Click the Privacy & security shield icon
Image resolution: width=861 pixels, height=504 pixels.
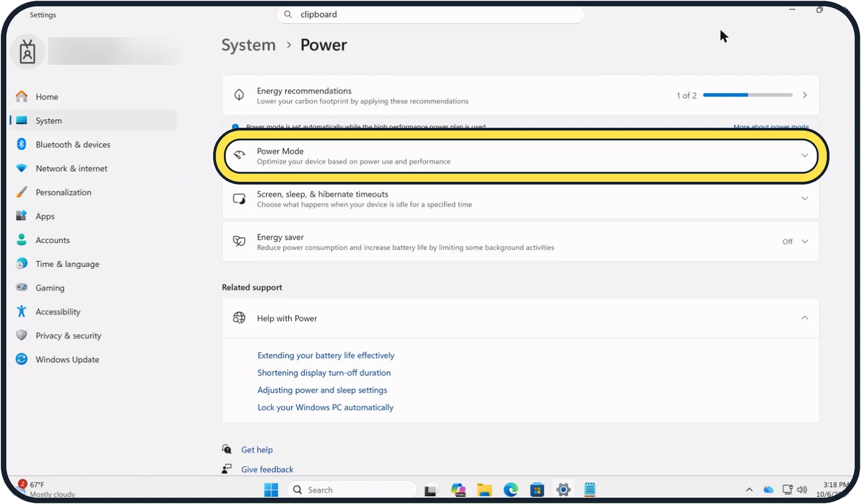[x=22, y=335]
